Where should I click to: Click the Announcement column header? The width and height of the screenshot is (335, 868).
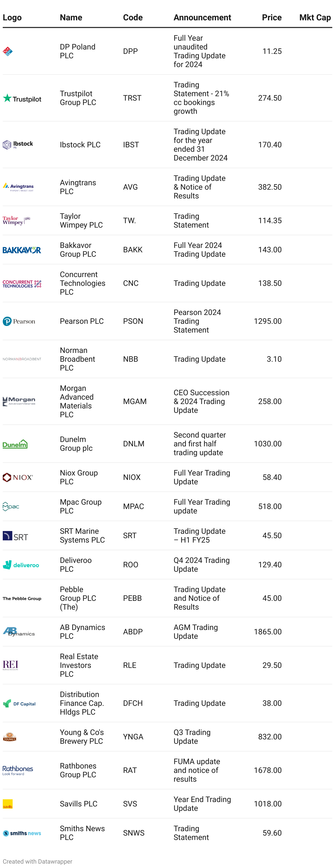coord(202,18)
